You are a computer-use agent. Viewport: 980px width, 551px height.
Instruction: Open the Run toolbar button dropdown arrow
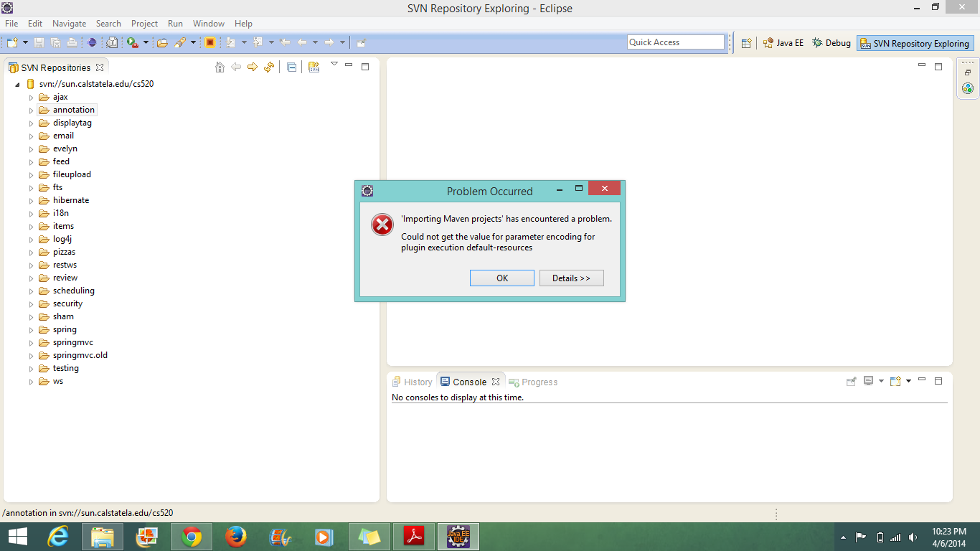[146, 43]
